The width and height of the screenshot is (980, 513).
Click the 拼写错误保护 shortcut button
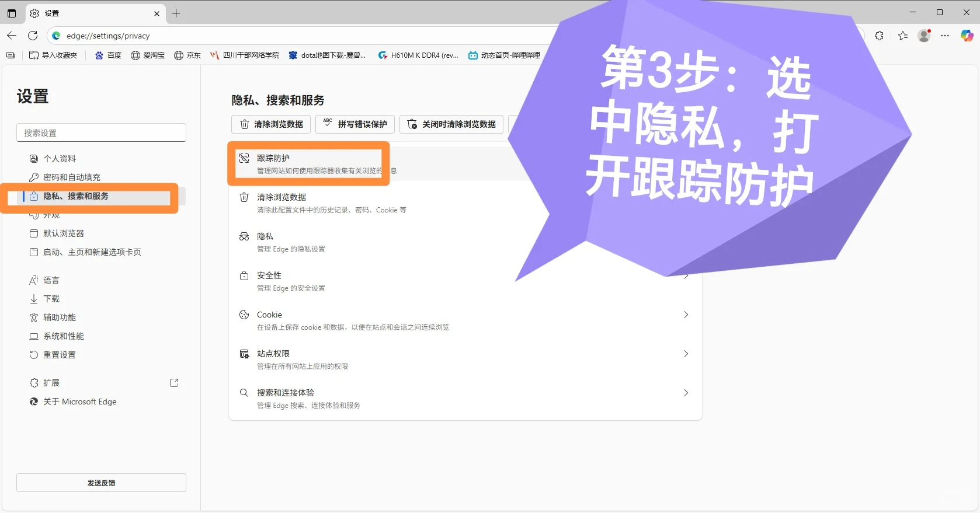(x=355, y=124)
